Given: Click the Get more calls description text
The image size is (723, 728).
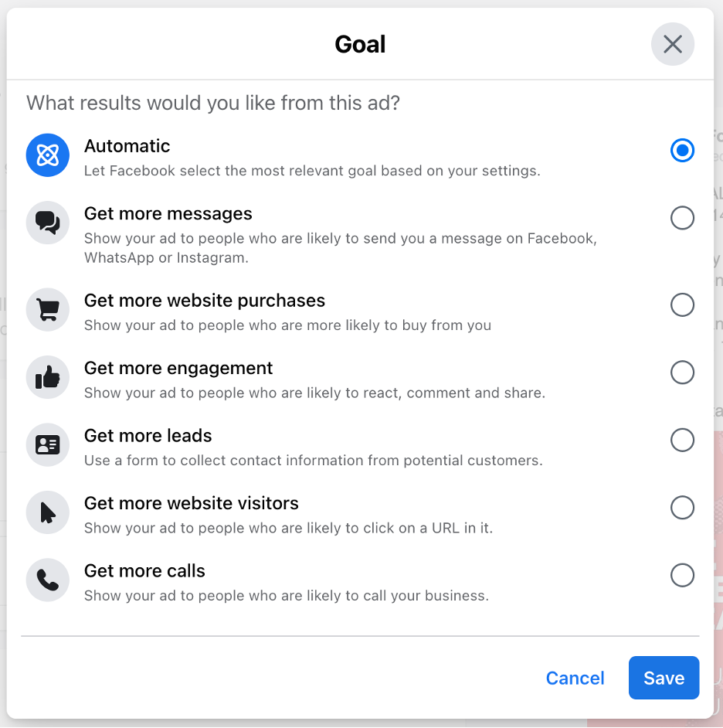Looking at the screenshot, I should click(x=286, y=596).
